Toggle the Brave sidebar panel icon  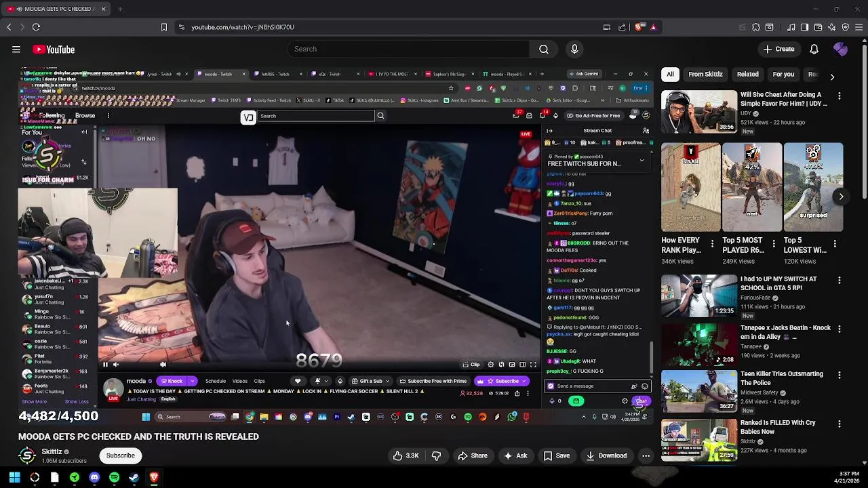point(804,27)
